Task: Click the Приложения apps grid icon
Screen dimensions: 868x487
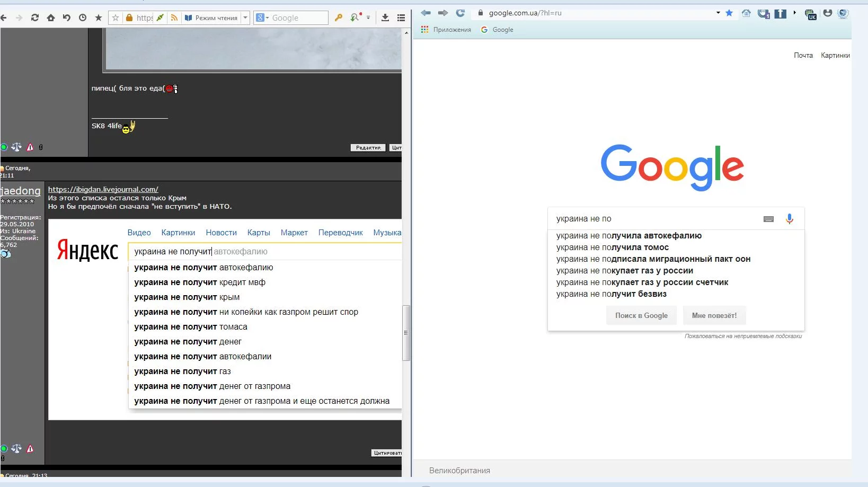Action: coord(424,30)
